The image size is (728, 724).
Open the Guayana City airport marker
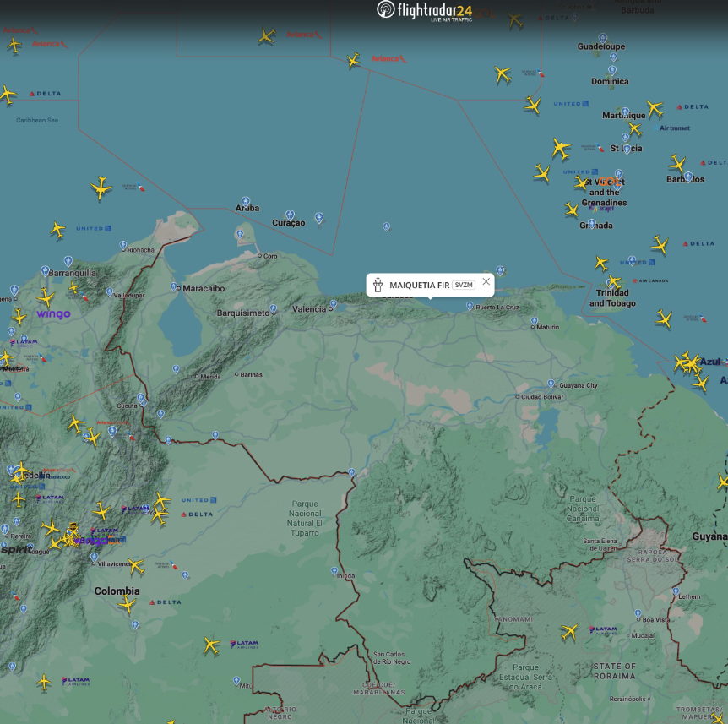(551, 383)
